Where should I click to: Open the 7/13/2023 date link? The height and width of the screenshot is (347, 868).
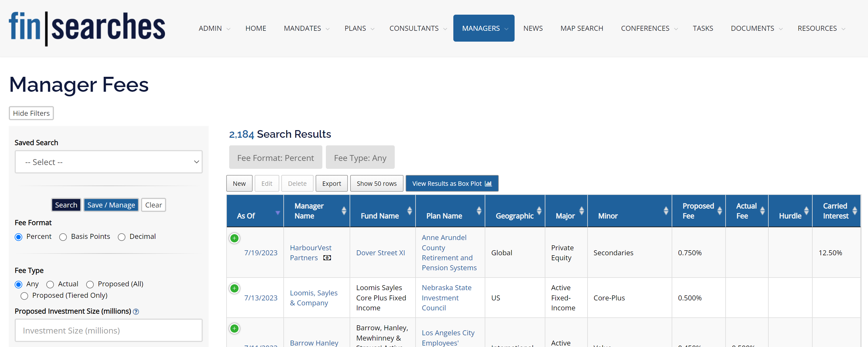tap(261, 298)
